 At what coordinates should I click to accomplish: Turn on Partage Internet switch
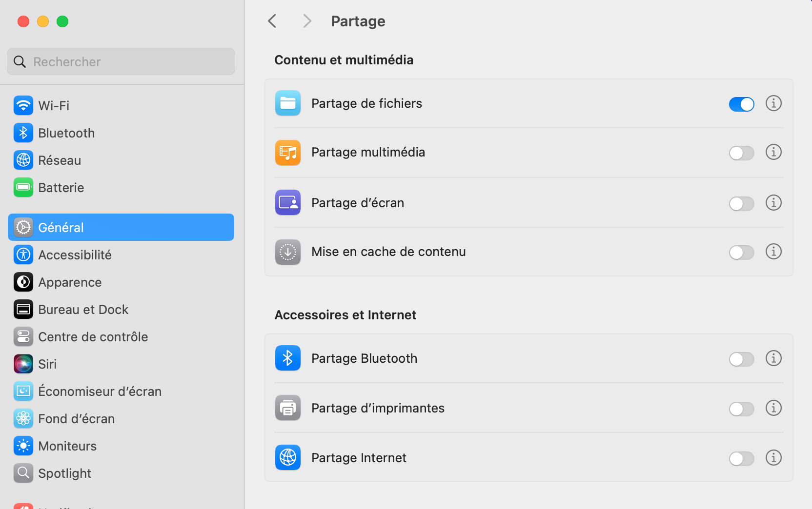click(x=742, y=458)
